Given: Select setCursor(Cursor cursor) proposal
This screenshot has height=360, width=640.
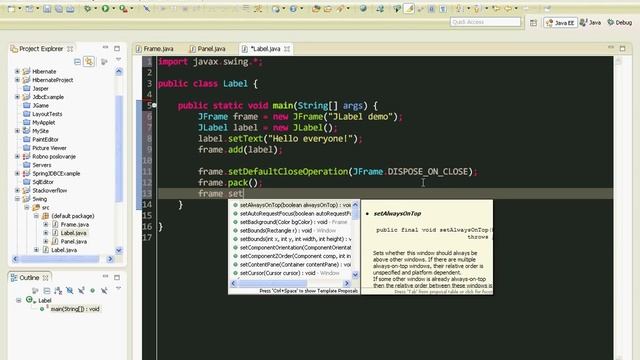Looking at the screenshot, I should click(x=291, y=273).
